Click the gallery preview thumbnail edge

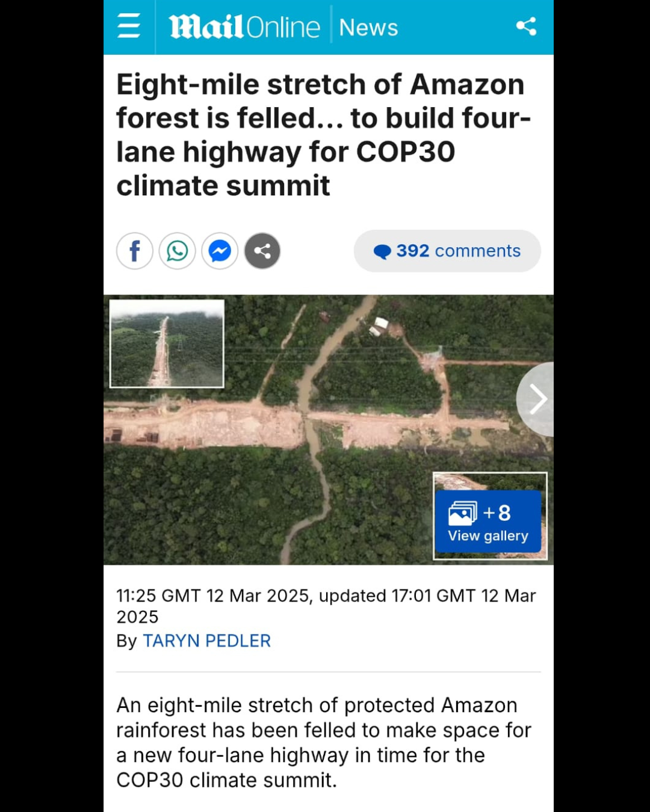491,480
